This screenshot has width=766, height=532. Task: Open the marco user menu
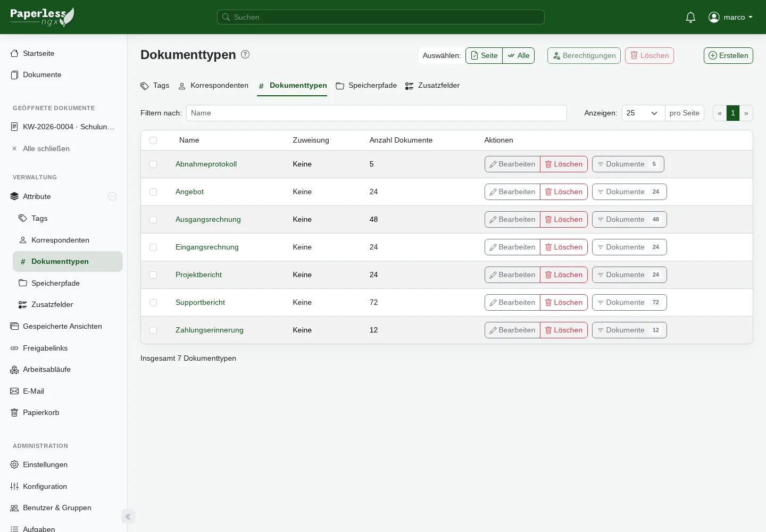(731, 17)
